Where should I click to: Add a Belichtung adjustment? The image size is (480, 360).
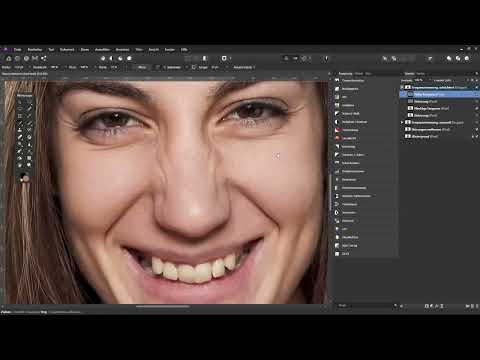pos(365,147)
